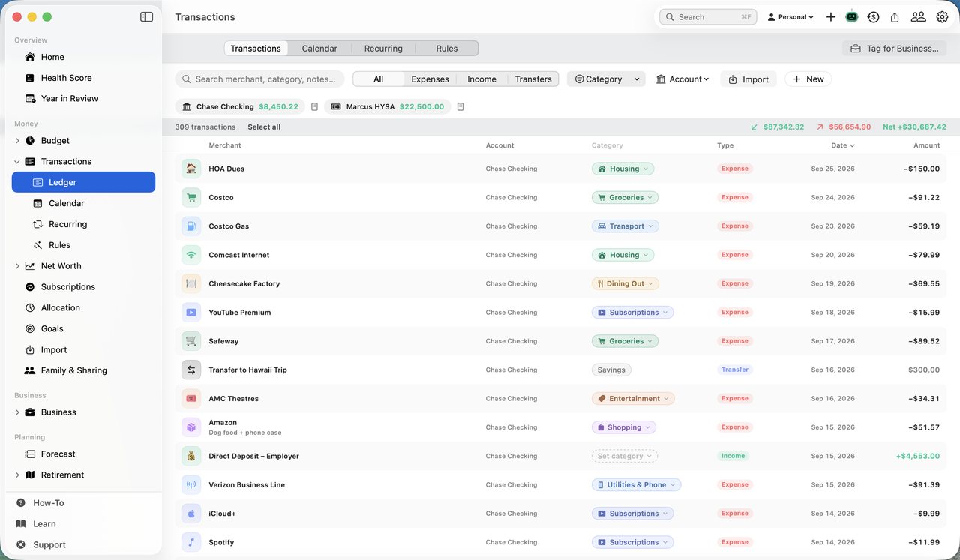Switch to the Recurring tab

click(x=383, y=49)
